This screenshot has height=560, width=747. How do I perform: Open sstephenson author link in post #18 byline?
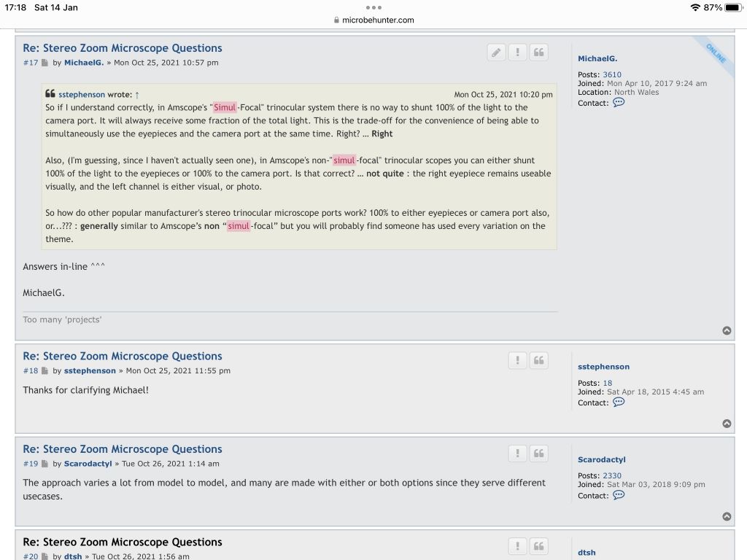click(90, 370)
